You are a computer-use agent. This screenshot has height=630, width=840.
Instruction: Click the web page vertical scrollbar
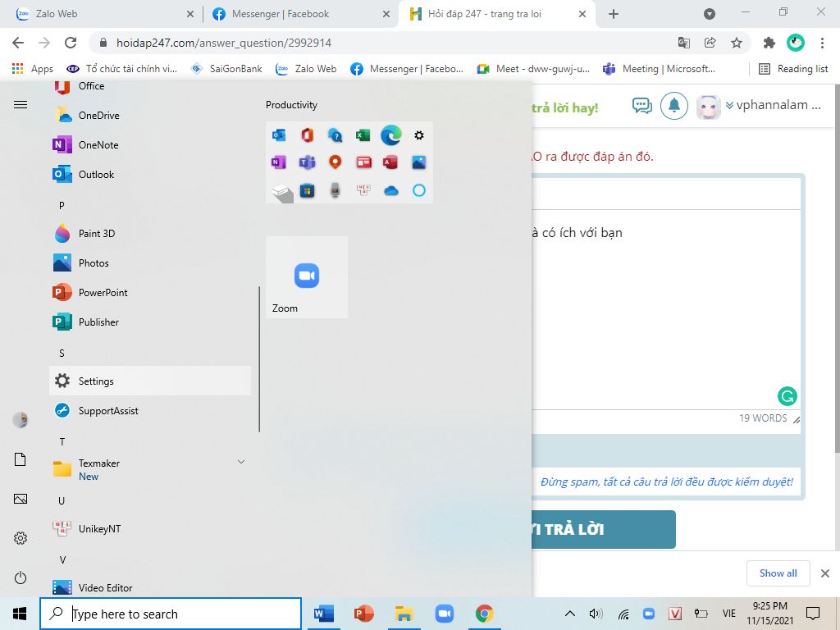coord(837,268)
